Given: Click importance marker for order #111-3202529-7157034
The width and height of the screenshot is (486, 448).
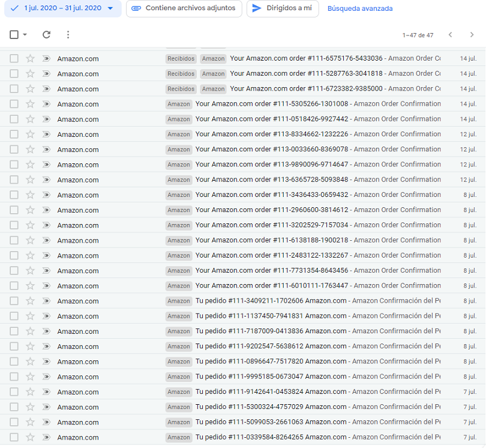Looking at the screenshot, I should (46, 225).
